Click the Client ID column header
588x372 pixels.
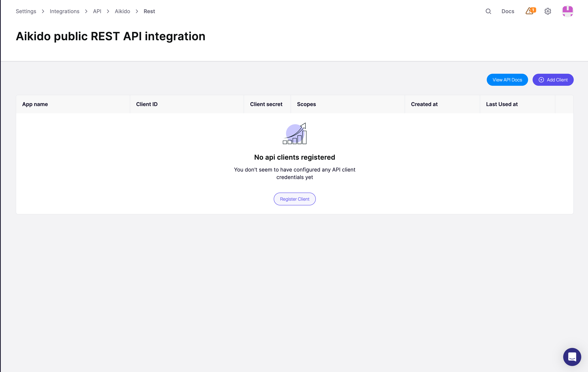click(x=147, y=104)
